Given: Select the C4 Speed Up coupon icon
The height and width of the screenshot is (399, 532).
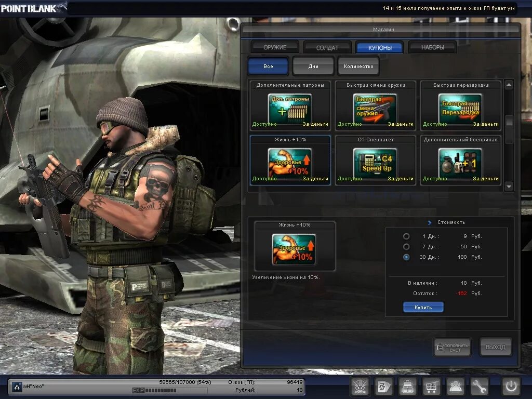Looking at the screenshot, I should point(375,164).
